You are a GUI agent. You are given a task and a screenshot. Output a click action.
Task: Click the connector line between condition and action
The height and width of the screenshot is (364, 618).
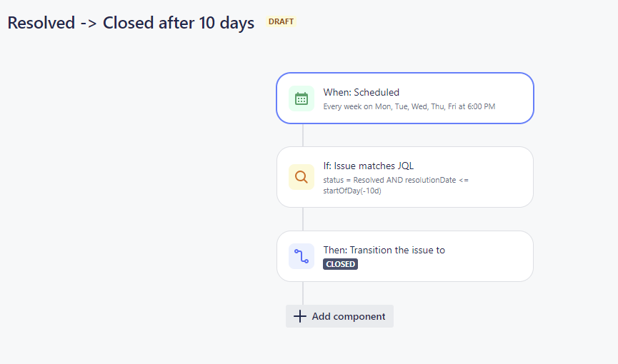303,219
